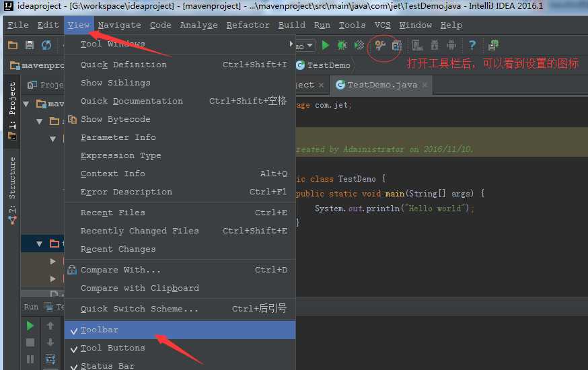The width and height of the screenshot is (588, 370).
Task: Run with coverage icon in toolbar
Action: coord(359,45)
